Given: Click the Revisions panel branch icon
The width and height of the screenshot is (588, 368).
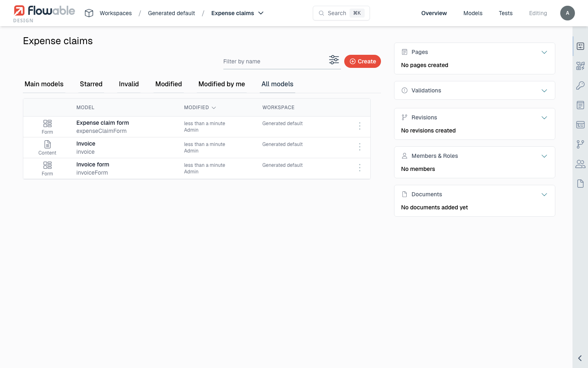Looking at the screenshot, I should pos(405,117).
